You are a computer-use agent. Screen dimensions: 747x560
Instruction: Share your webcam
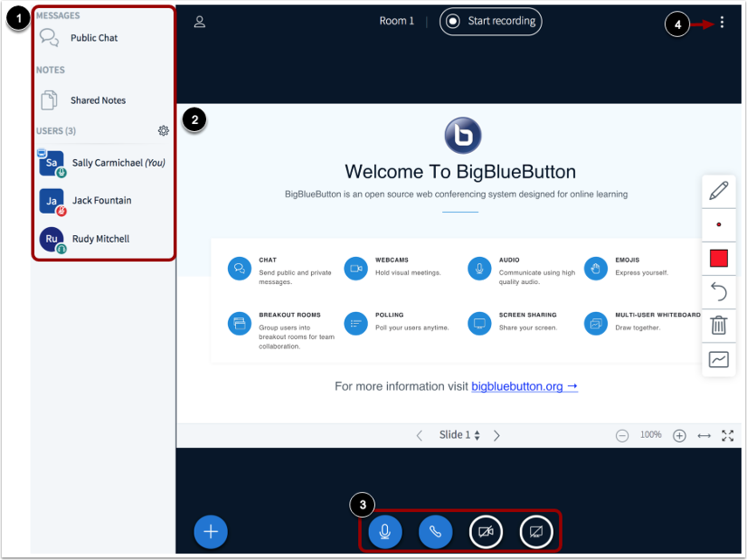coord(486,531)
